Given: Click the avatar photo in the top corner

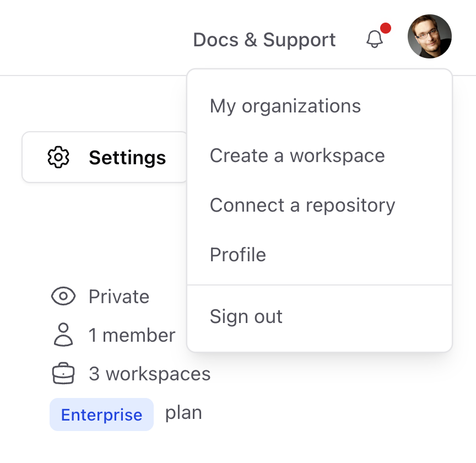Looking at the screenshot, I should coord(430,36).
